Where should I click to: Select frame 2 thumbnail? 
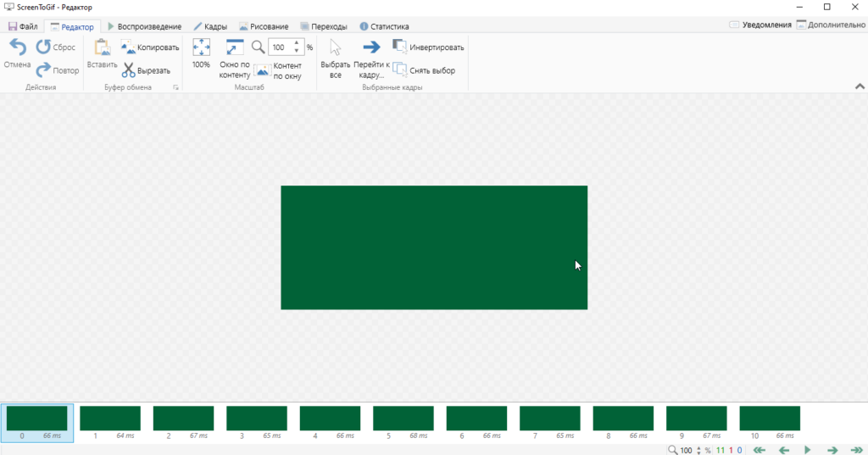183,423
